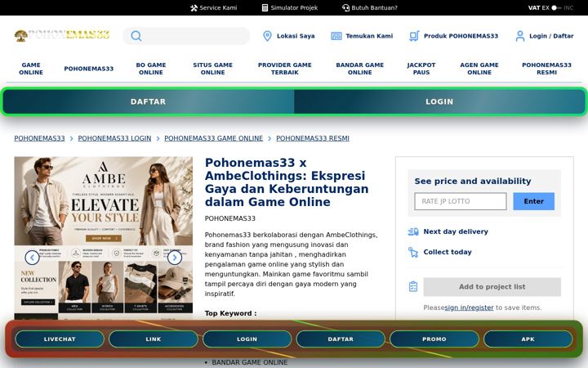The image size is (588, 368).
Task: Click Add to project list button
Action: point(492,287)
